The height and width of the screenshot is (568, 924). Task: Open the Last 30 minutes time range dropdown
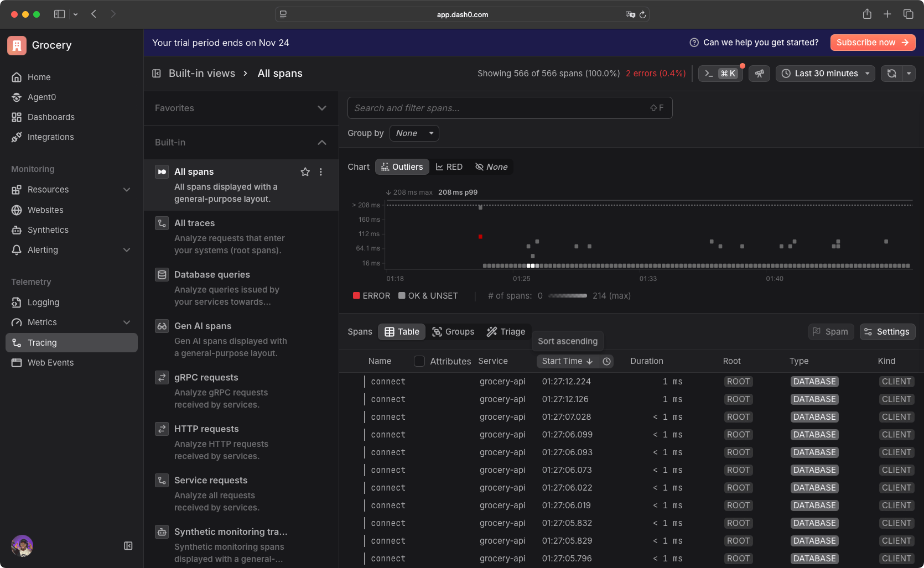point(825,74)
